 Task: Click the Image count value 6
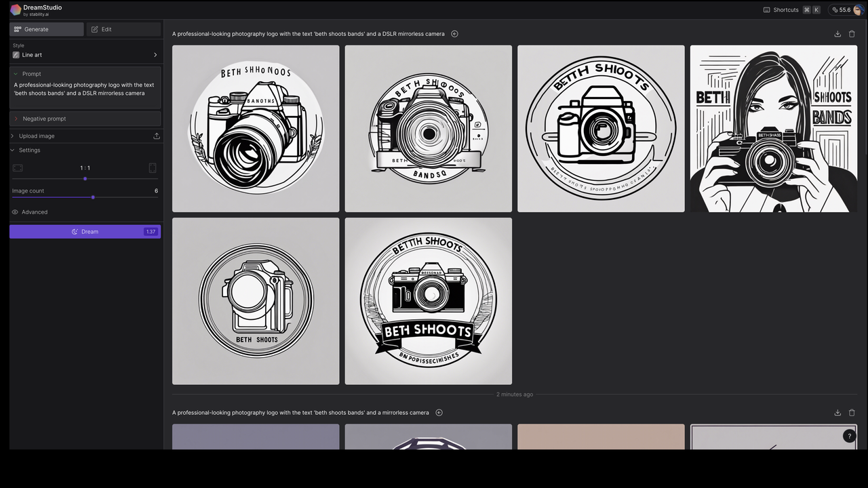[x=156, y=191]
